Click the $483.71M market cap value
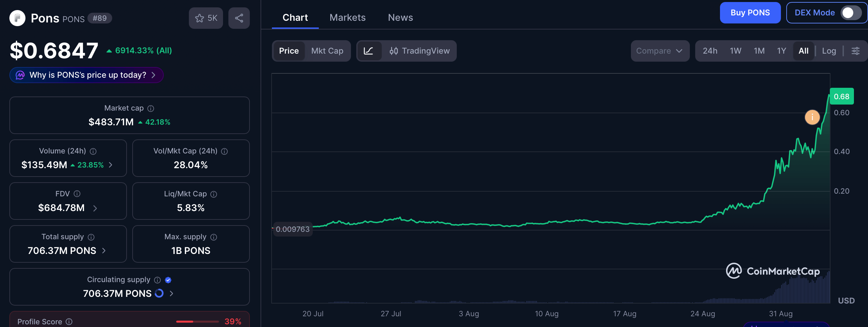 pos(111,122)
